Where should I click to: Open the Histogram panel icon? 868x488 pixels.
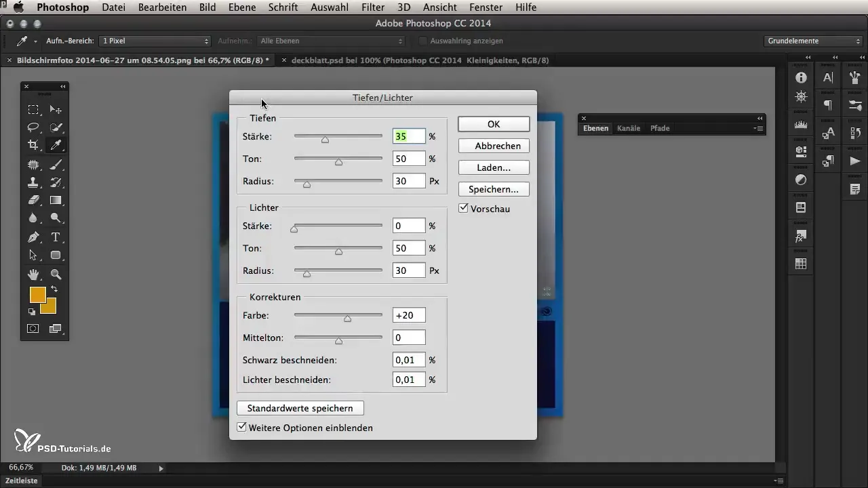801,125
